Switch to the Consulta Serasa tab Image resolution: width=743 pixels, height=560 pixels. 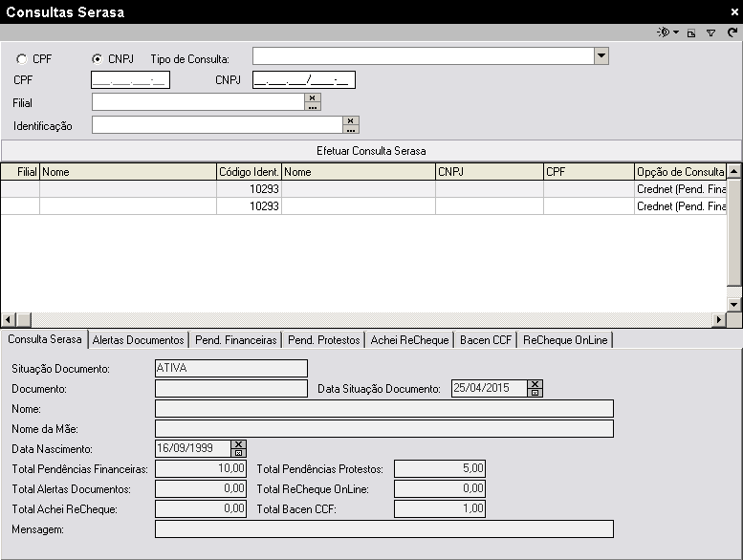(x=45, y=339)
